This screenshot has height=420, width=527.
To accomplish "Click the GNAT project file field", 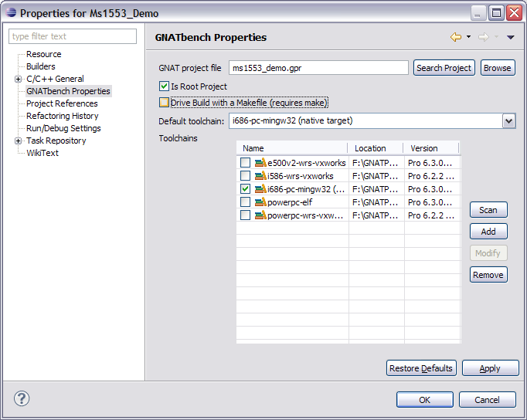I will (318, 68).
